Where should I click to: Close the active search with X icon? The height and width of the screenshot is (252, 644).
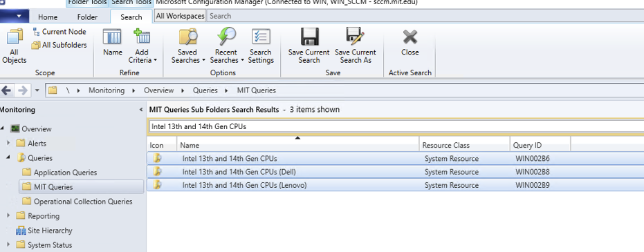point(410,37)
